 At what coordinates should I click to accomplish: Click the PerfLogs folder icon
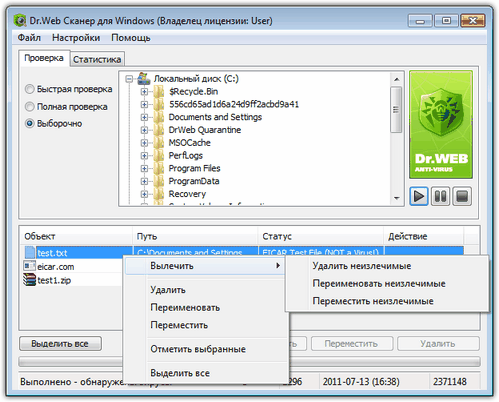pos(159,155)
